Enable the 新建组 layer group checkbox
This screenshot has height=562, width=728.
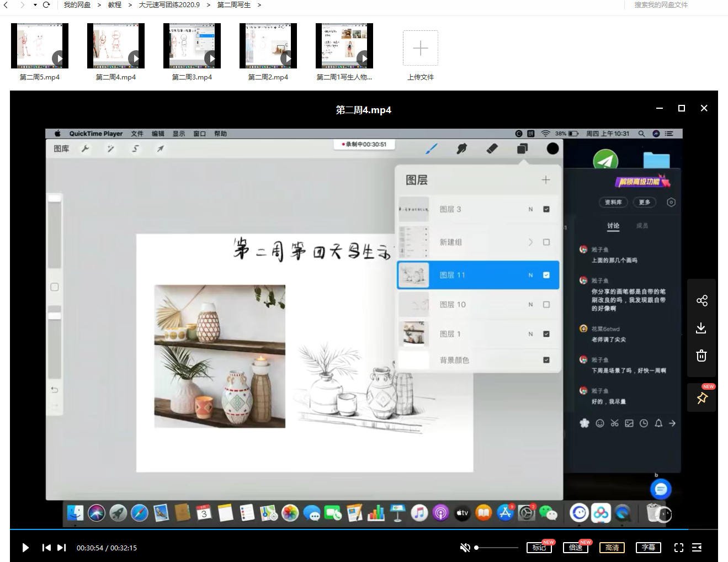(546, 242)
